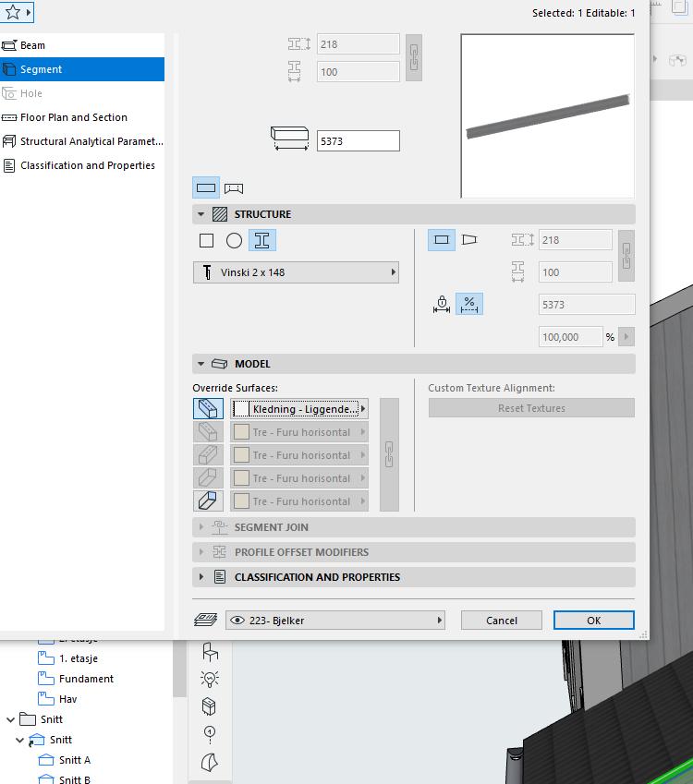Select the I-beam profile structure icon

[x=262, y=240]
